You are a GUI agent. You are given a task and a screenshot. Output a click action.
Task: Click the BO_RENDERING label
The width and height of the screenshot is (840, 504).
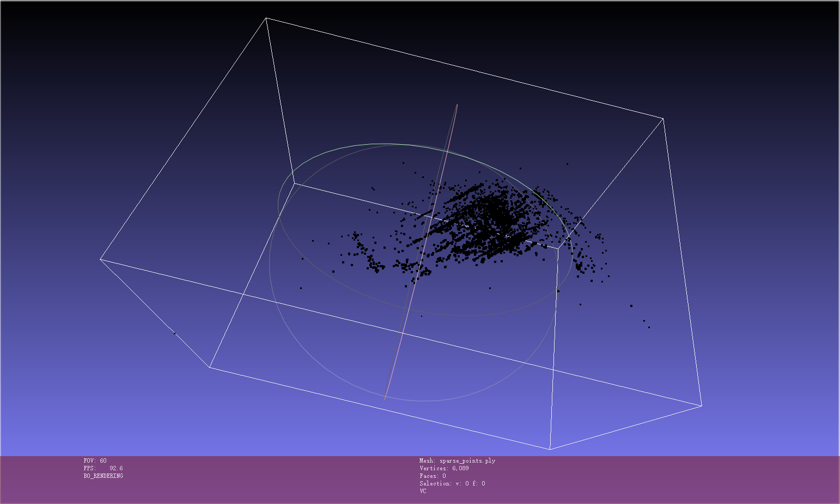click(x=103, y=476)
